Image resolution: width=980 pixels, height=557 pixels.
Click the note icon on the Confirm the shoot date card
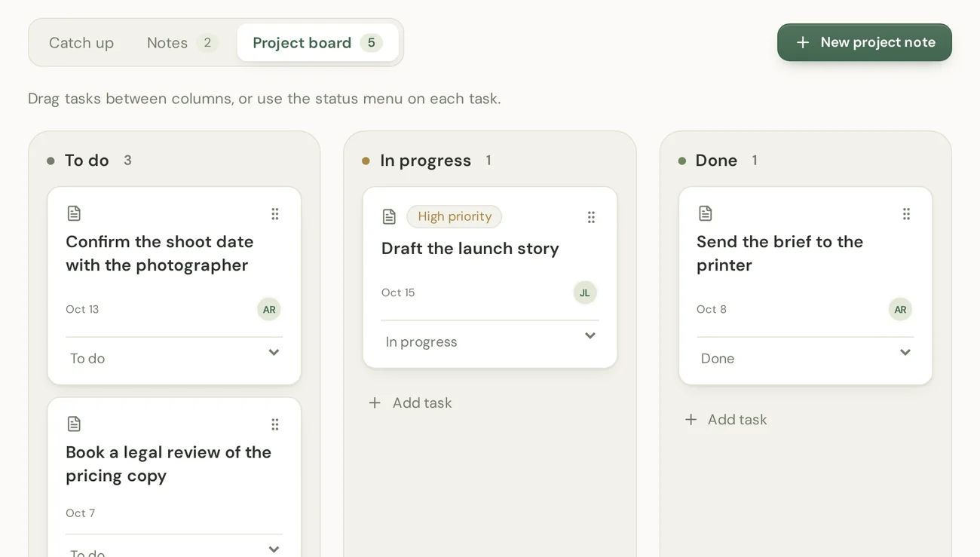pyautogui.click(x=74, y=213)
